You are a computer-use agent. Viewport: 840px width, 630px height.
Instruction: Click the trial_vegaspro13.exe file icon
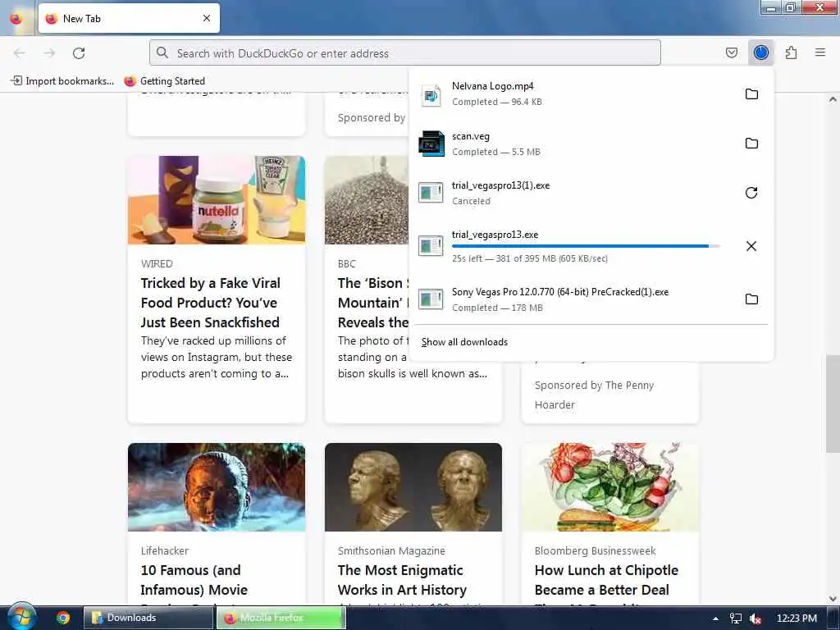[x=431, y=246]
